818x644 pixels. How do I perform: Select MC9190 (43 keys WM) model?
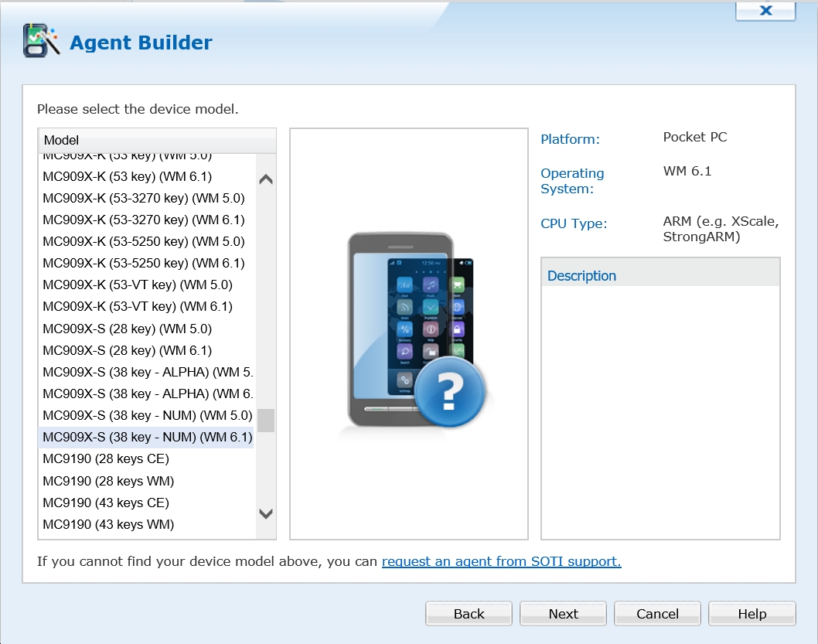pyautogui.click(x=107, y=524)
